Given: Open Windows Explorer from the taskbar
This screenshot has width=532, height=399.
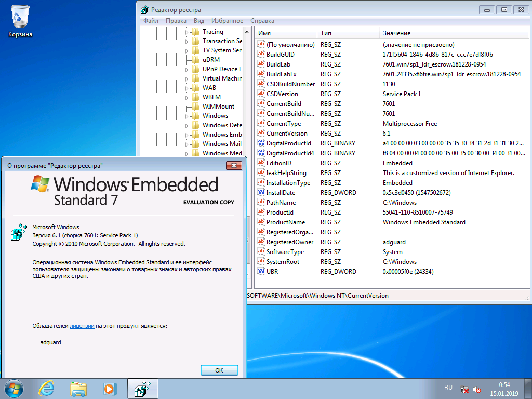Looking at the screenshot, I should pos(78,389).
